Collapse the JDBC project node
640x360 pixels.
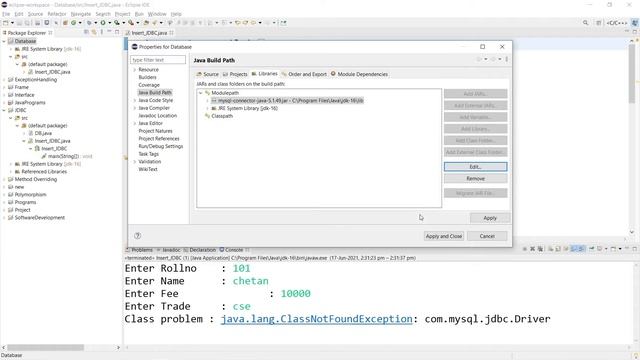tap(4, 110)
